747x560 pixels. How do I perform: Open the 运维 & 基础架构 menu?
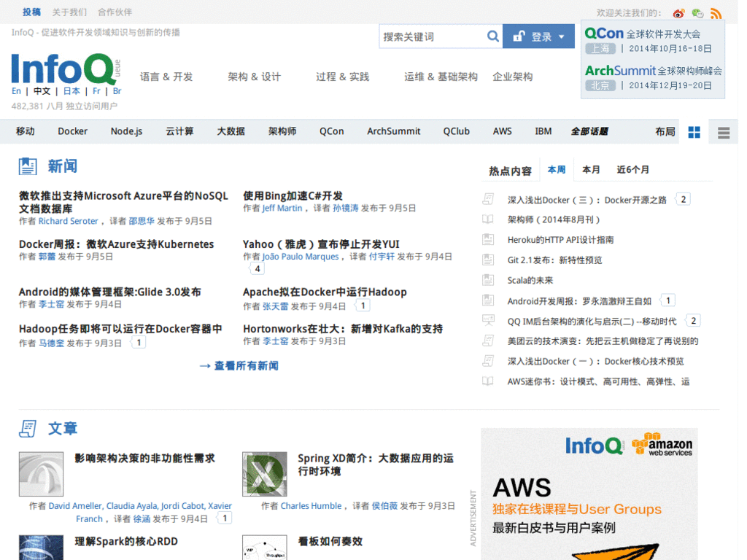[441, 77]
